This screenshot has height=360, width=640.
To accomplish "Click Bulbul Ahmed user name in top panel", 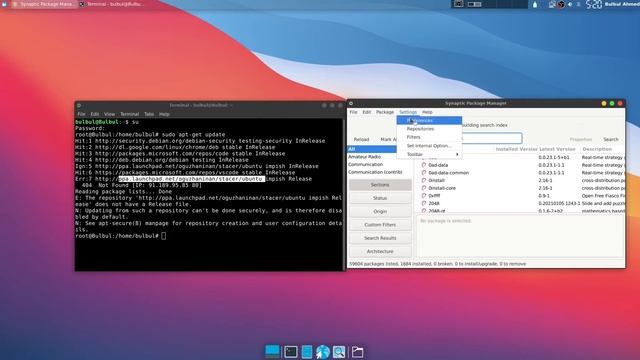I will 622,4.
